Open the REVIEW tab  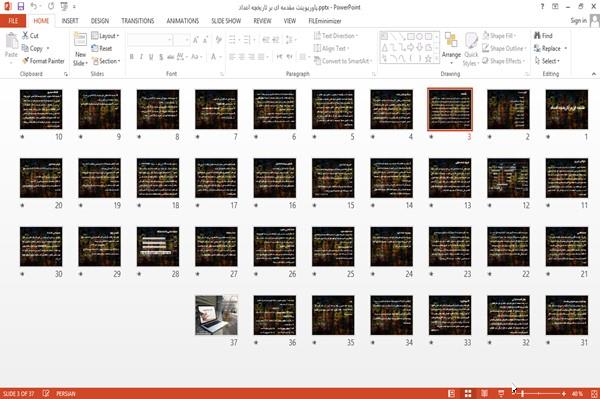click(262, 21)
